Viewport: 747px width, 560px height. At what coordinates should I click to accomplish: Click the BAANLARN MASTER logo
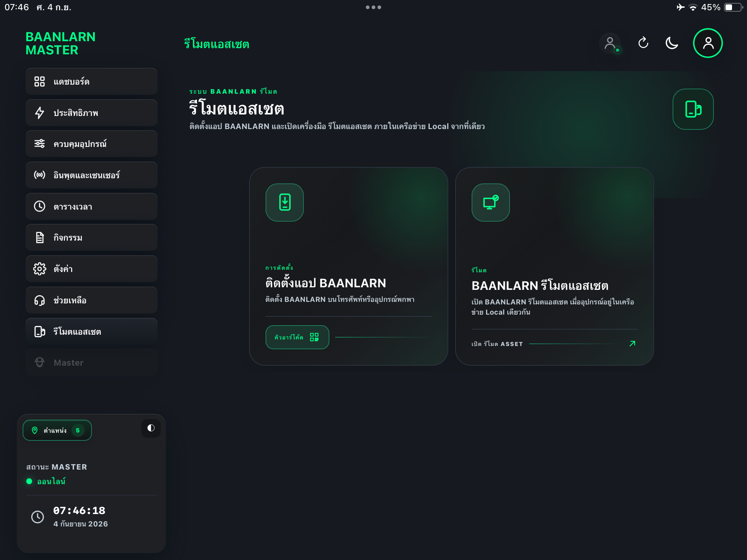[61, 43]
